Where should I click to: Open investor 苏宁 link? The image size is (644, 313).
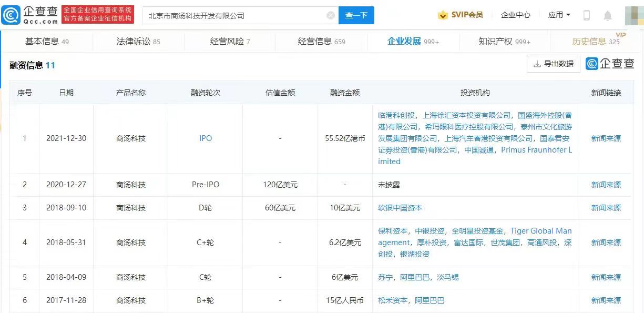[385, 277]
